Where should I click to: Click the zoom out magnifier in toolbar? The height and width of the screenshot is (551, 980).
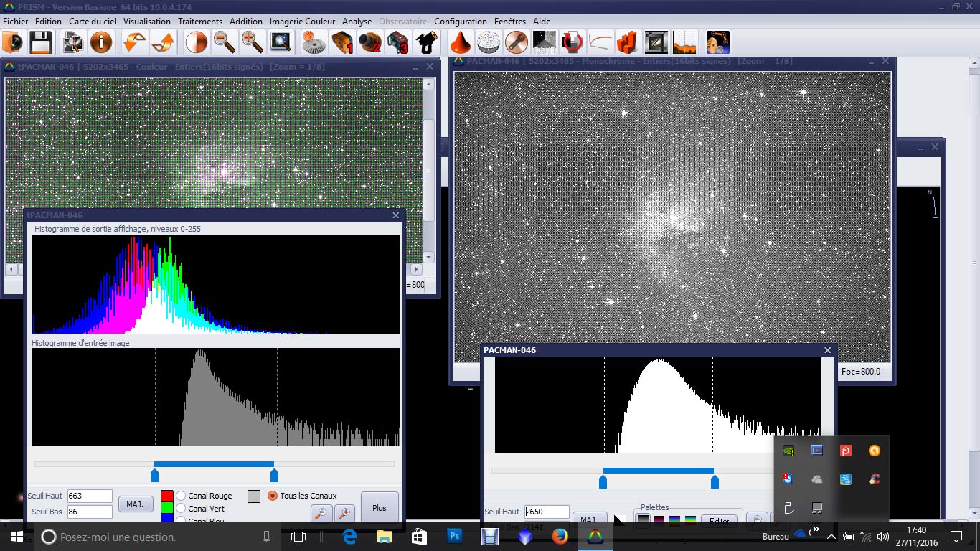coord(225,42)
